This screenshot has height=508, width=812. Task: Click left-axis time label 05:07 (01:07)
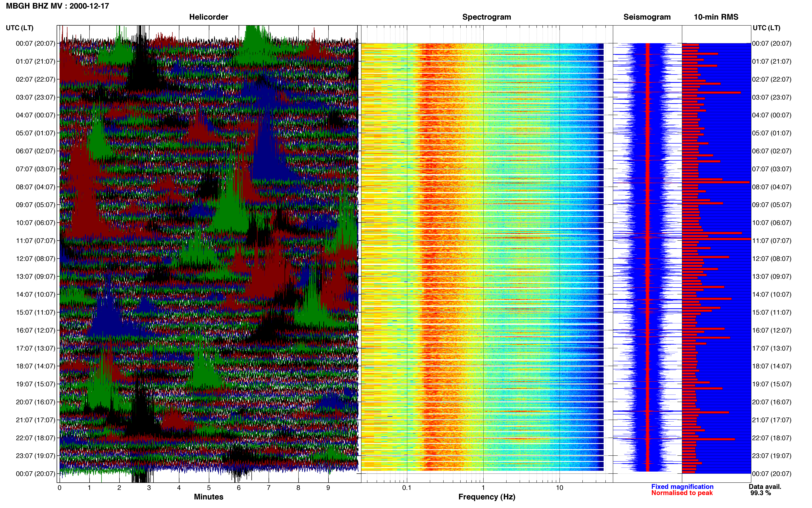[35, 133]
